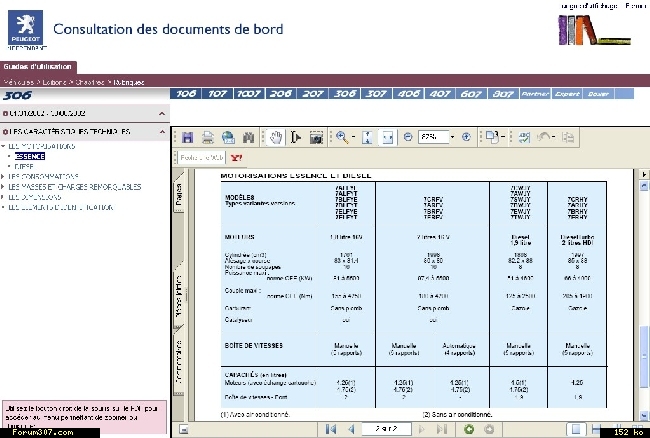Collapse the Les motorisations tree node
This screenshot has width=650, height=438.
(x=3, y=146)
